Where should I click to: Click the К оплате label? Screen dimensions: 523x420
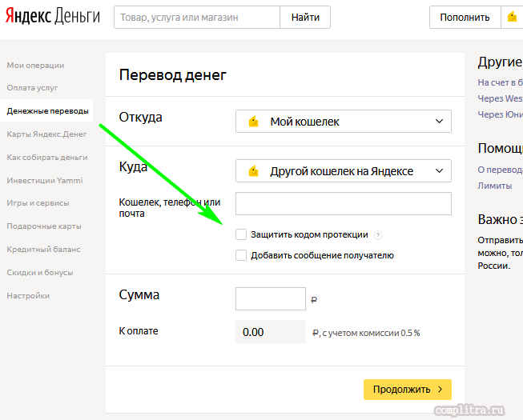pos(139,331)
